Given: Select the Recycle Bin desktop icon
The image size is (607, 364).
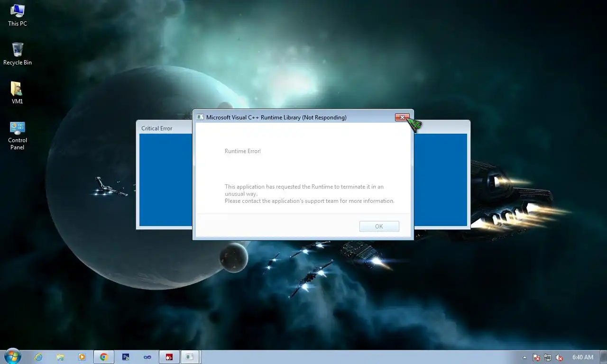Looking at the screenshot, I should pos(18,54).
